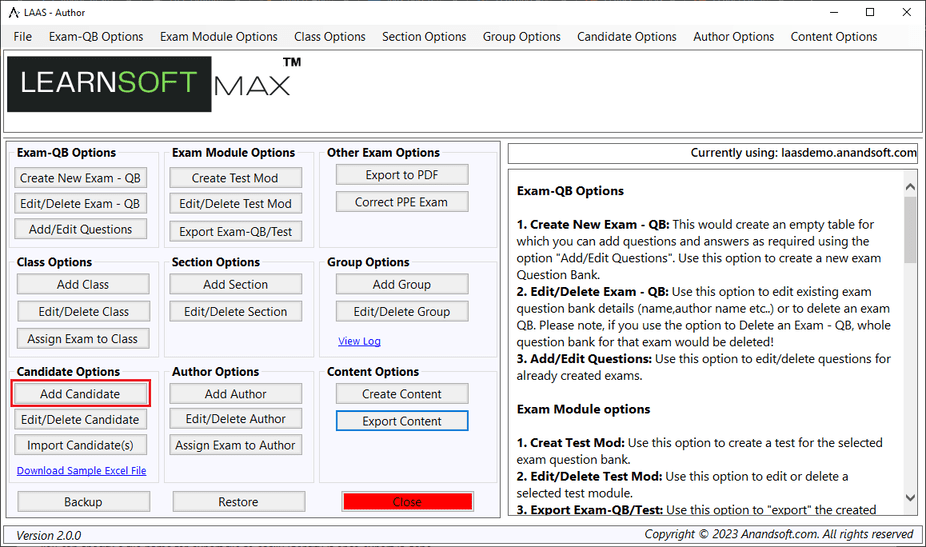This screenshot has height=547, width=926.
Task: Click the Create New Exam - QB button
Action: 81,178
